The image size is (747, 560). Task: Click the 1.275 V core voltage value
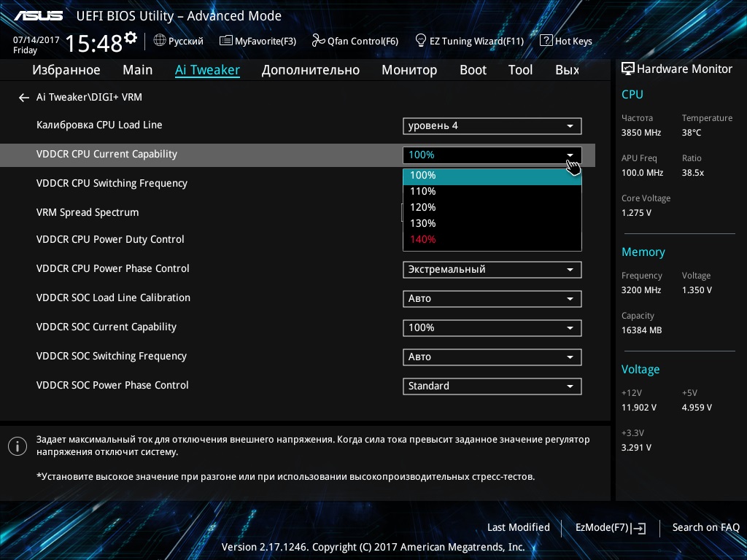(x=636, y=213)
